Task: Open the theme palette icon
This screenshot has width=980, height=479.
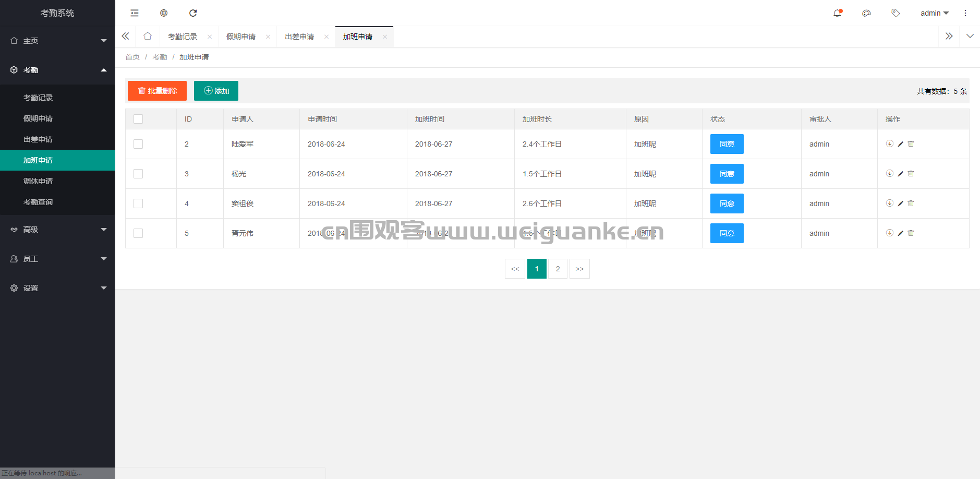Action: [x=866, y=13]
